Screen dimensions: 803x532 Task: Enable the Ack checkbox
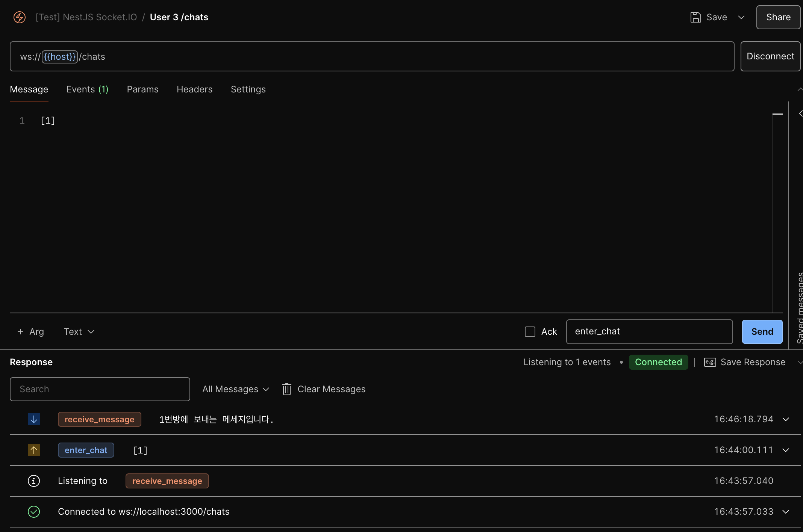tap(530, 332)
